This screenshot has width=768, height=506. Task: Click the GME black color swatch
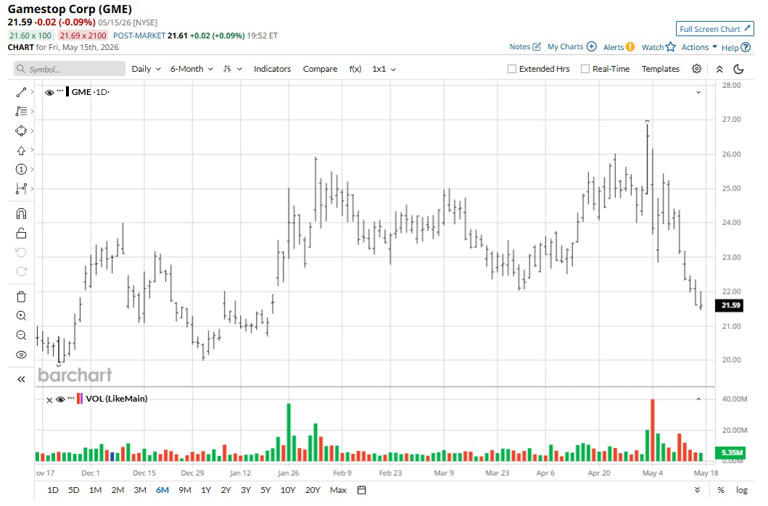coord(67,92)
